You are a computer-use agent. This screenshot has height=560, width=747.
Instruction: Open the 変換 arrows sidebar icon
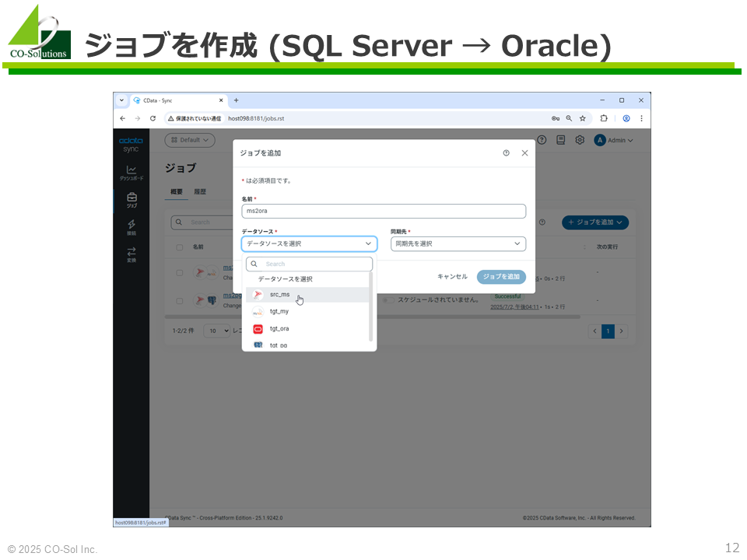132,254
